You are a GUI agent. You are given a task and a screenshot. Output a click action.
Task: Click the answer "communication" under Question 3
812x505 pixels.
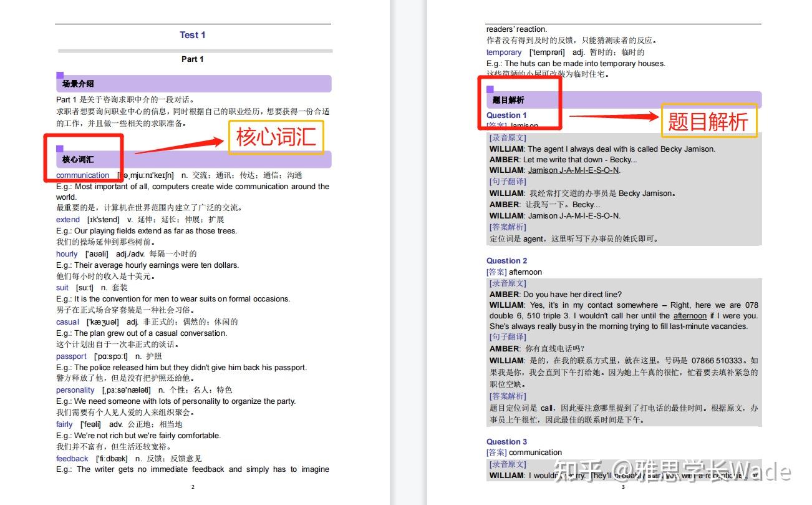point(536,453)
